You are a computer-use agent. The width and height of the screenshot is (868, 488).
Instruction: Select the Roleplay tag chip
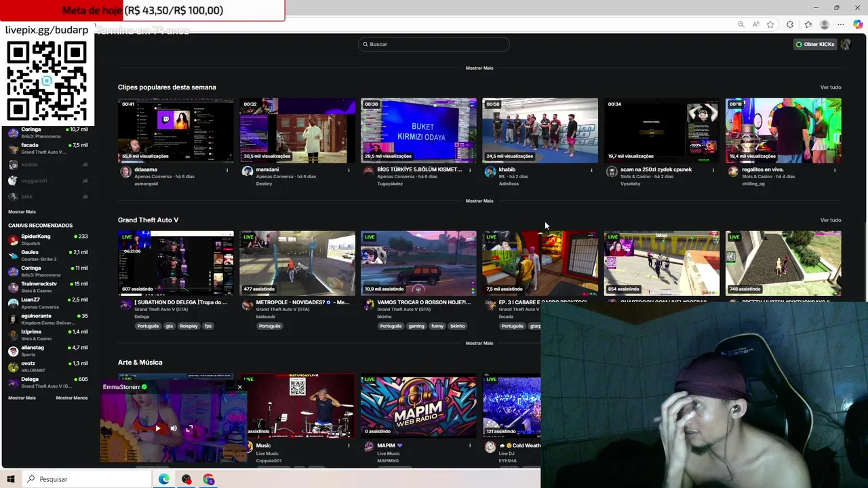189,326
